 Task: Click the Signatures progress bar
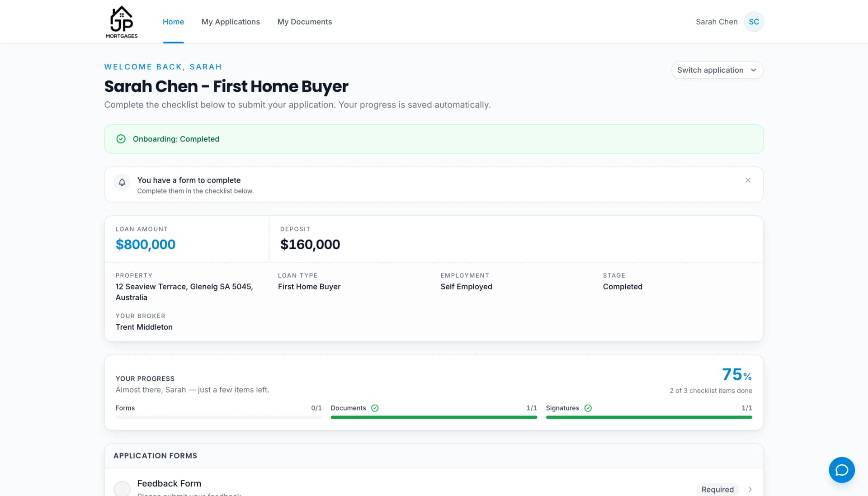click(x=649, y=417)
